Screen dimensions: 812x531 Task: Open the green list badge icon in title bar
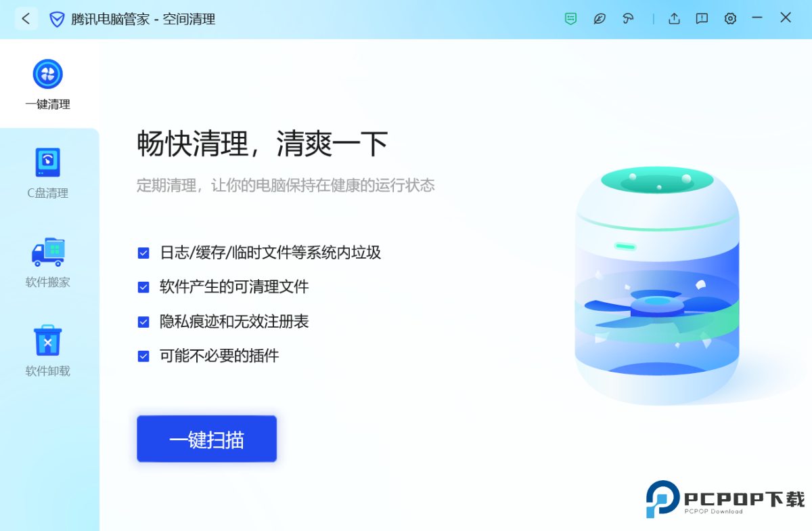(x=571, y=19)
